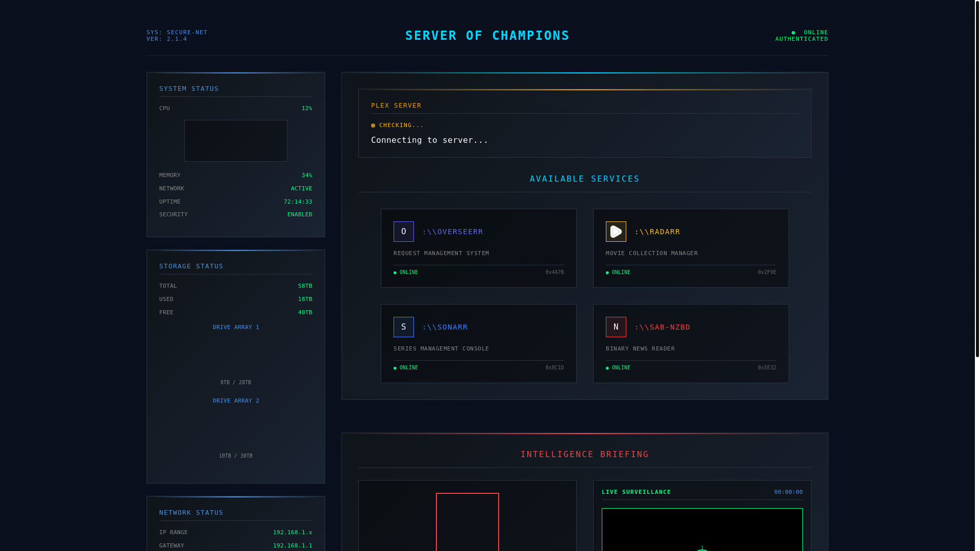Click the NETWORK ACTIVE value

click(x=302, y=189)
